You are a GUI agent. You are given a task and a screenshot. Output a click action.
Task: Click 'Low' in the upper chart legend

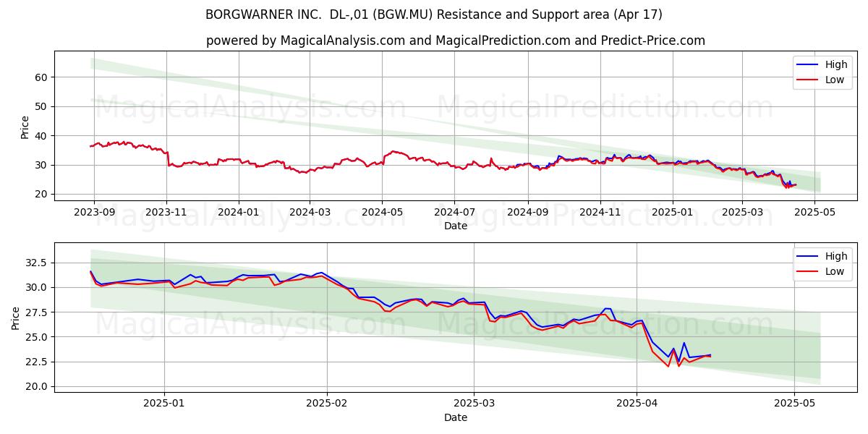[x=835, y=80]
